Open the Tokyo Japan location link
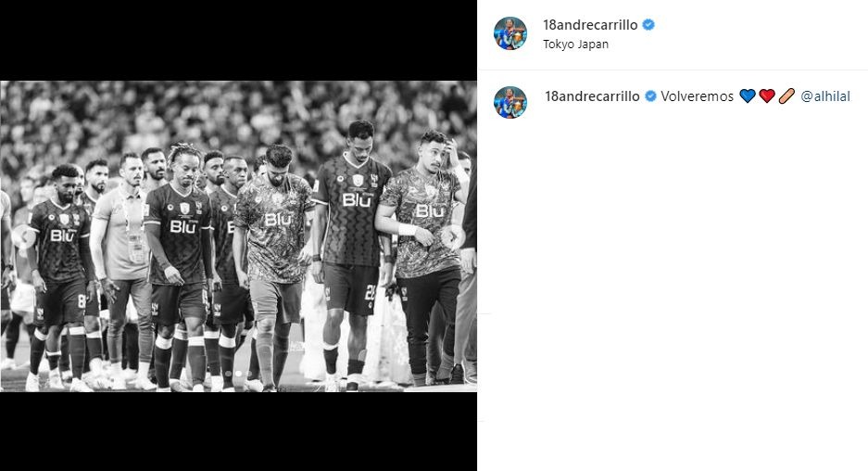Screen dimensions: 868x471 [x=575, y=45]
